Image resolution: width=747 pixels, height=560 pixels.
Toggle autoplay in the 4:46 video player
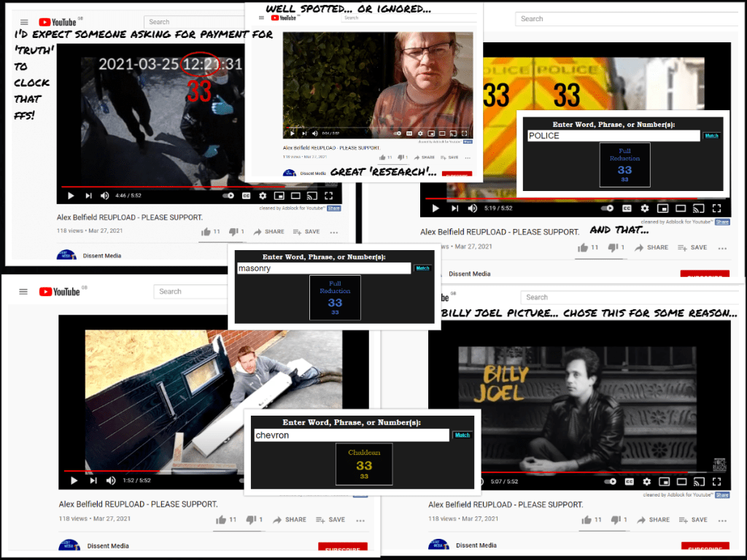pos(228,195)
